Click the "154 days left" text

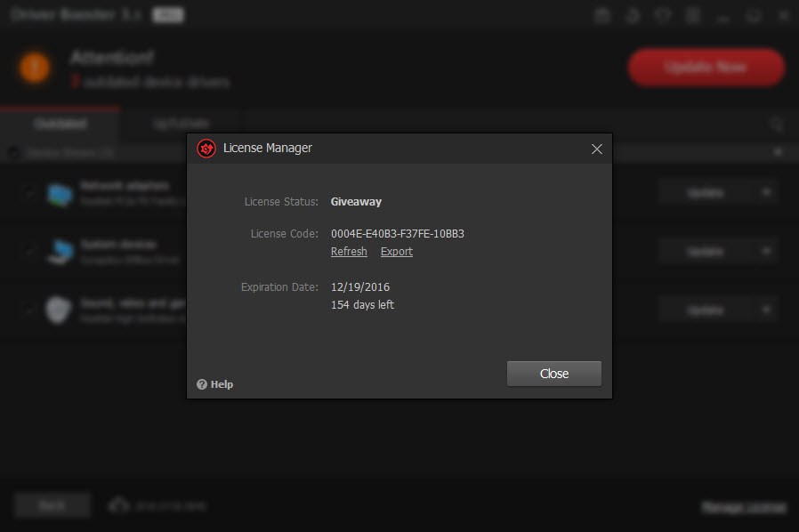point(362,305)
